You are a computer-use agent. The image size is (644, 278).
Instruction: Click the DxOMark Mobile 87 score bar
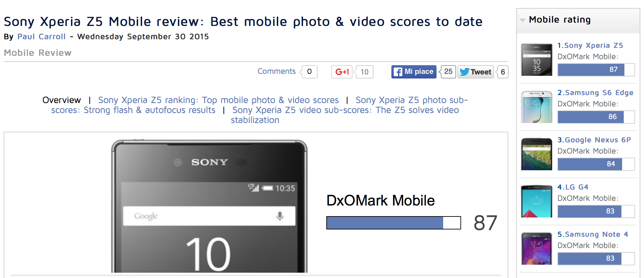394,223
